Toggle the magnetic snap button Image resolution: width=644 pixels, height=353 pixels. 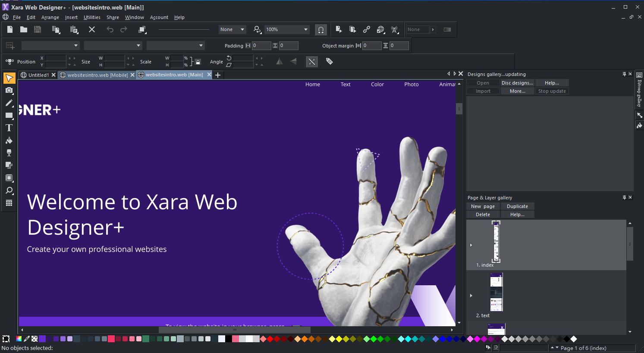[x=320, y=29]
